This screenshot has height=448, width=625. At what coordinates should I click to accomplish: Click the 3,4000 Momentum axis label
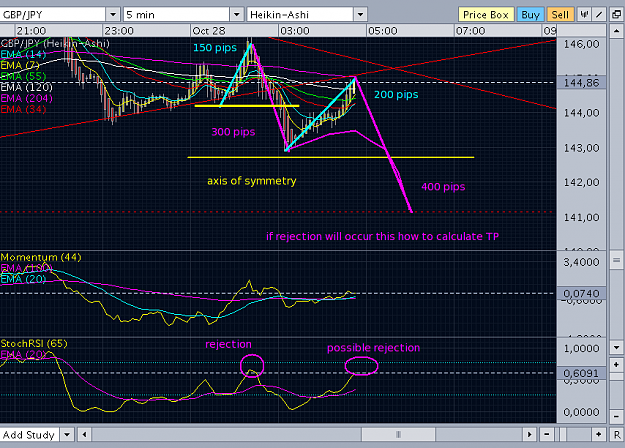(x=581, y=262)
